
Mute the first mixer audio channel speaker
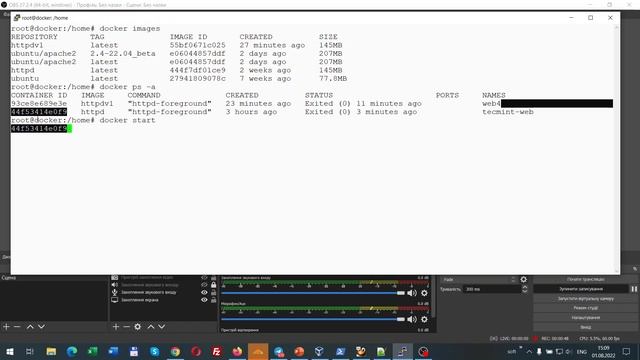[412, 293]
